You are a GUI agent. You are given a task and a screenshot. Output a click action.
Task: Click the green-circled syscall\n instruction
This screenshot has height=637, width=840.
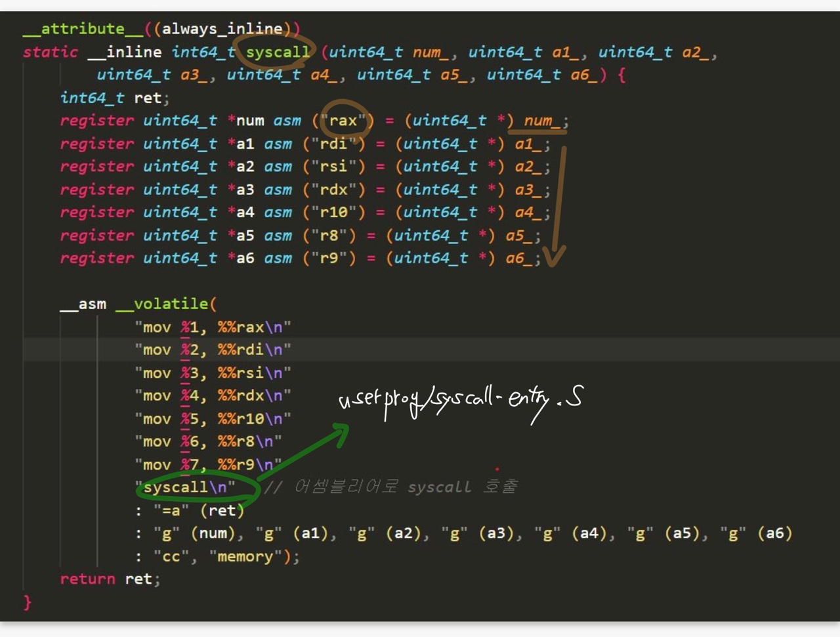pos(185,487)
